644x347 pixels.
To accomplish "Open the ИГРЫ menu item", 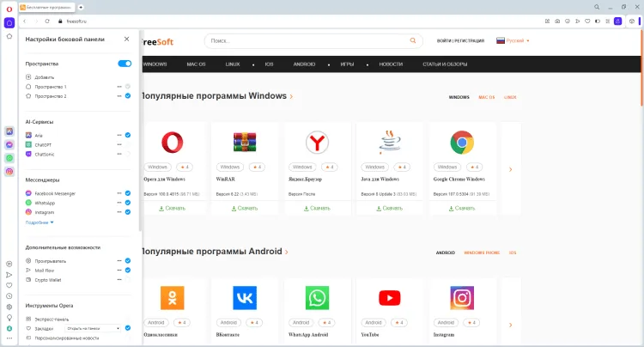I will coord(347,64).
